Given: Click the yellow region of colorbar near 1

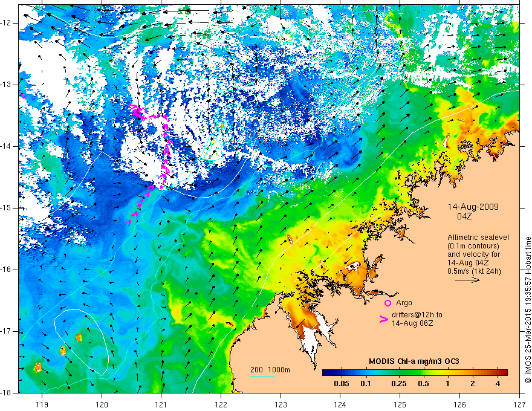Looking at the screenshot, I should coord(447,373).
